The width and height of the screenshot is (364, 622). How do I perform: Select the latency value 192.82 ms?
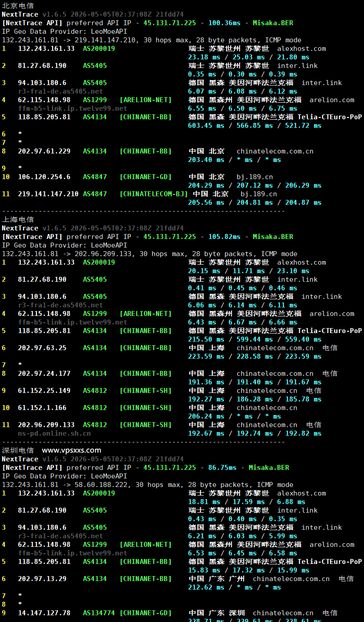tap(303, 433)
